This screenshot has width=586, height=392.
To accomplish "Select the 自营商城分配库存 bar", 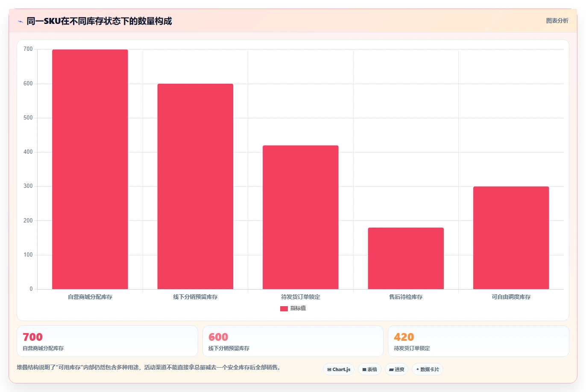I will coord(90,169).
